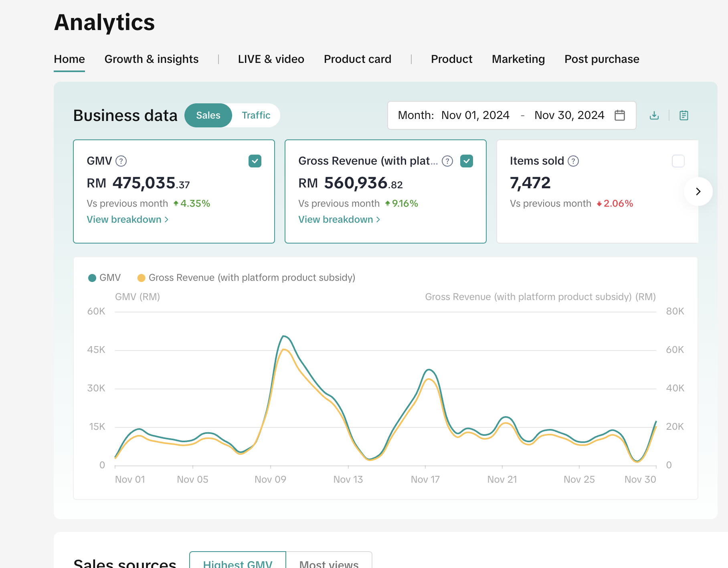The image size is (728, 568).
Task: Expand View breakdown under Gross Revenue
Action: click(x=339, y=220)
